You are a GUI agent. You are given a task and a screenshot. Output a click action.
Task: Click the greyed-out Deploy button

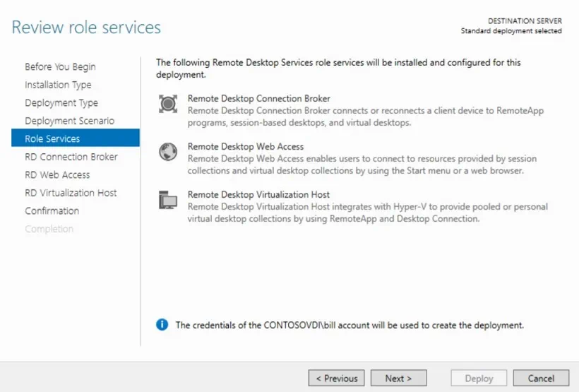(x=479, y=378)
